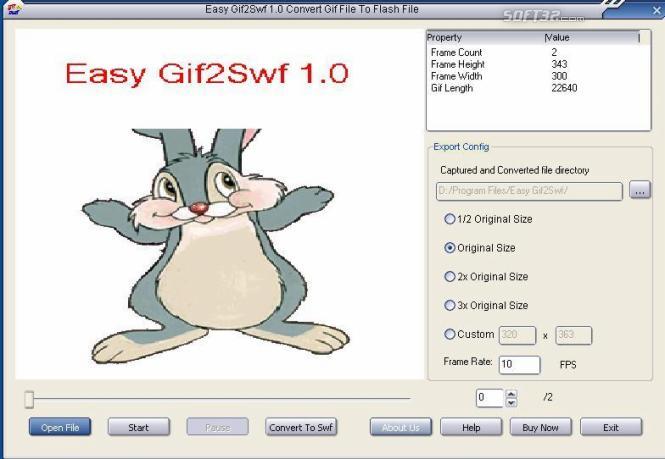Select the Frame Height row
Viewport: 665px width, 459px height.
point(538,64)
